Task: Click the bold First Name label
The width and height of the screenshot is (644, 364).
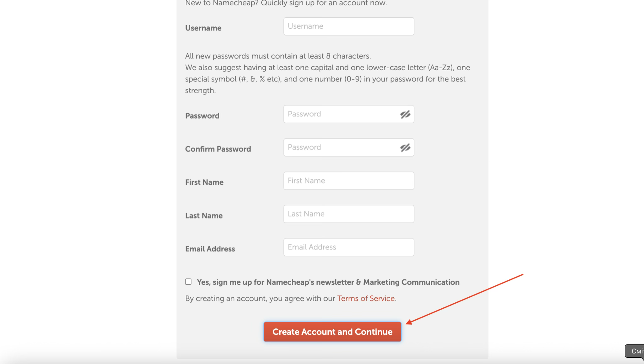Action: 204,182
